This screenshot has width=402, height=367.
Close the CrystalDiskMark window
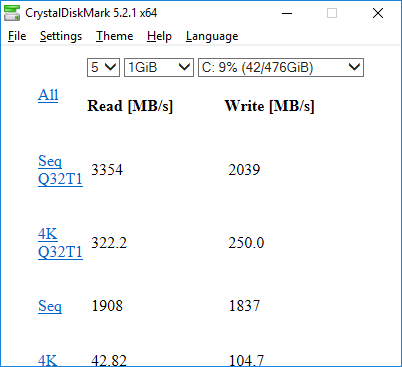[x=378, y=13]
